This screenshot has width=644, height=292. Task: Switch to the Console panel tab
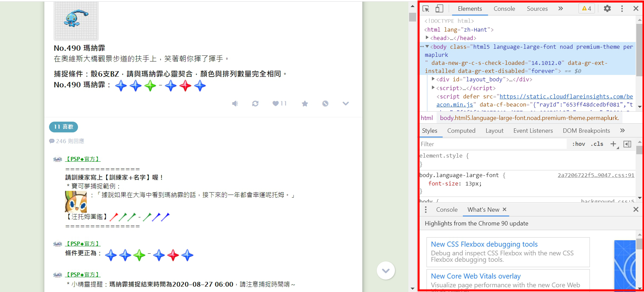504,9
